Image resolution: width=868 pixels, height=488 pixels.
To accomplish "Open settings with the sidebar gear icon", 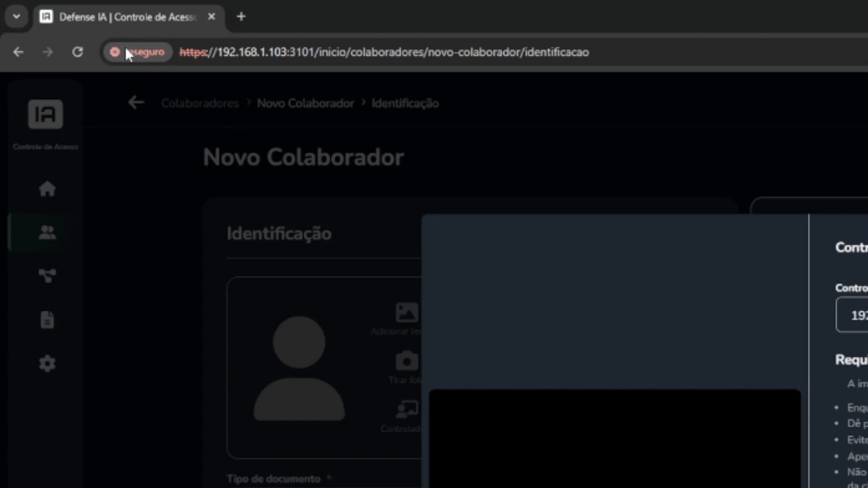I will (x=47, y=364).
